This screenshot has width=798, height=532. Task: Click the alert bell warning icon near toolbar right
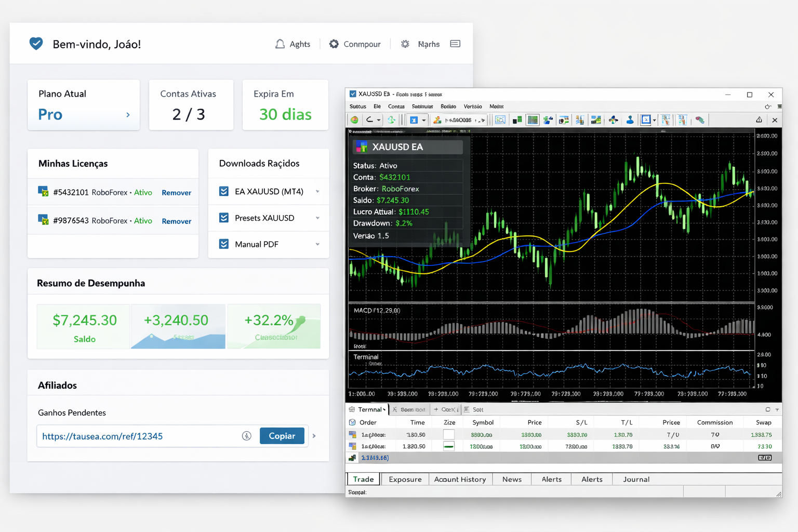759,120
